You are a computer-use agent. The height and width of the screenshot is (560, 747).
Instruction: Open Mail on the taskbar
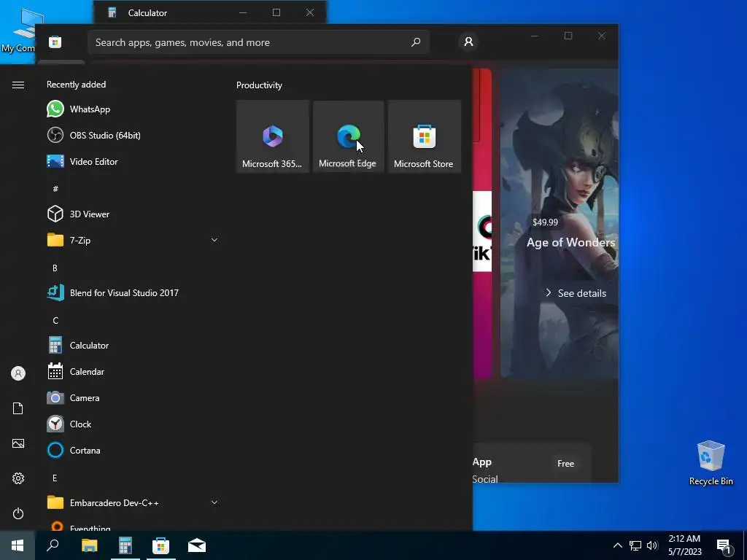197,545
